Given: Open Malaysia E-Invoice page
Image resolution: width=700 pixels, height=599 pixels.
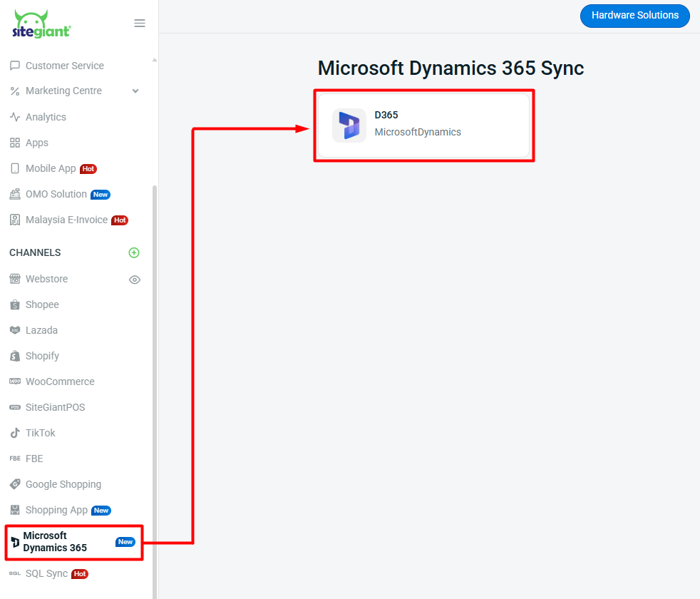Looking at the screenshot, I should coord(66,220).
